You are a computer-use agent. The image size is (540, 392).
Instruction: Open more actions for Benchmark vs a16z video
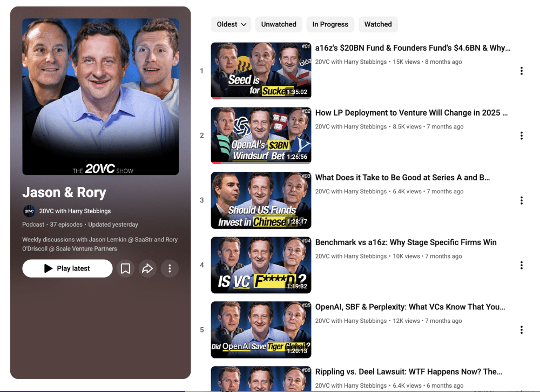(522, 265)
